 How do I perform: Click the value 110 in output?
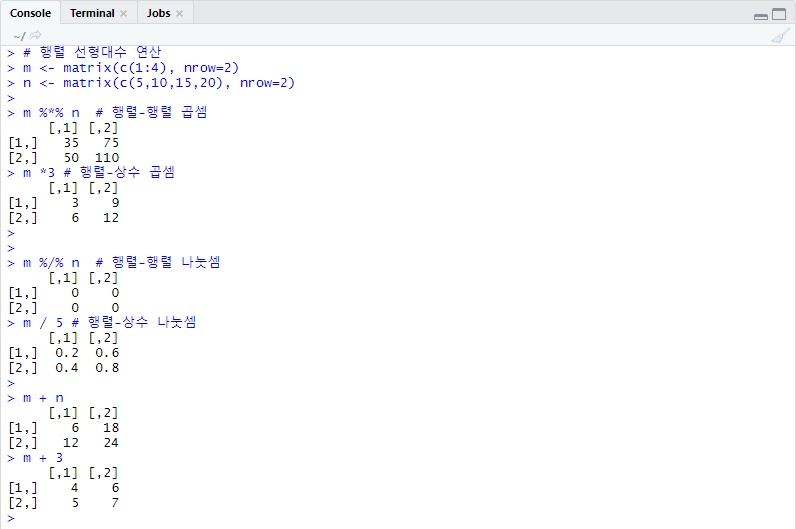point(107,158)
